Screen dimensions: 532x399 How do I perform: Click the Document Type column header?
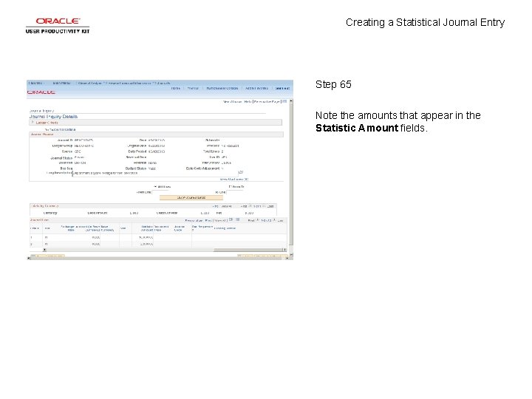[x=162, y=228]
